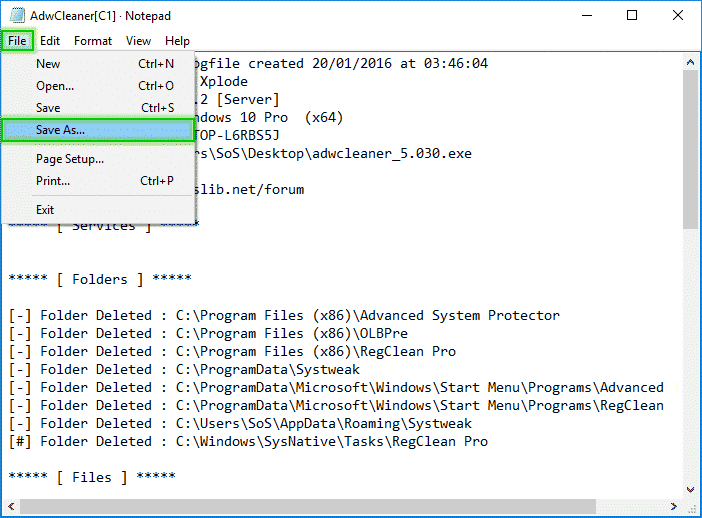Choose Save As... menu entry

pyautogui.click(x=60, y=130)
